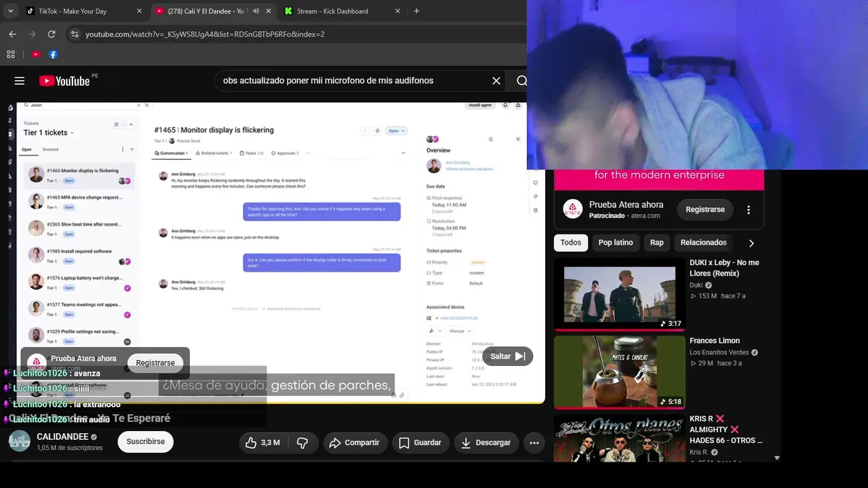Open the DUKI x Leby - No me Llores title
The width and height of the screenshot is (868, 488).
[x=724, y=268]
